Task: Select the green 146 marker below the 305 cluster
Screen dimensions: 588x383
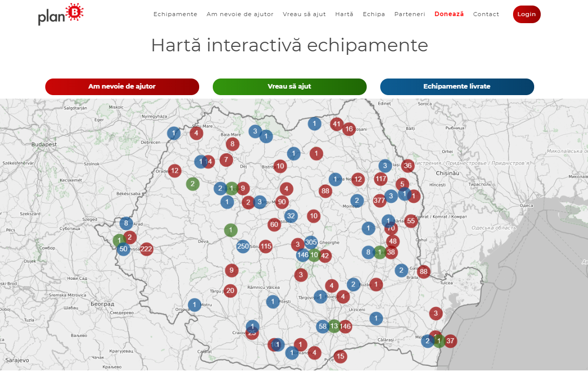Action: point(302,255)
